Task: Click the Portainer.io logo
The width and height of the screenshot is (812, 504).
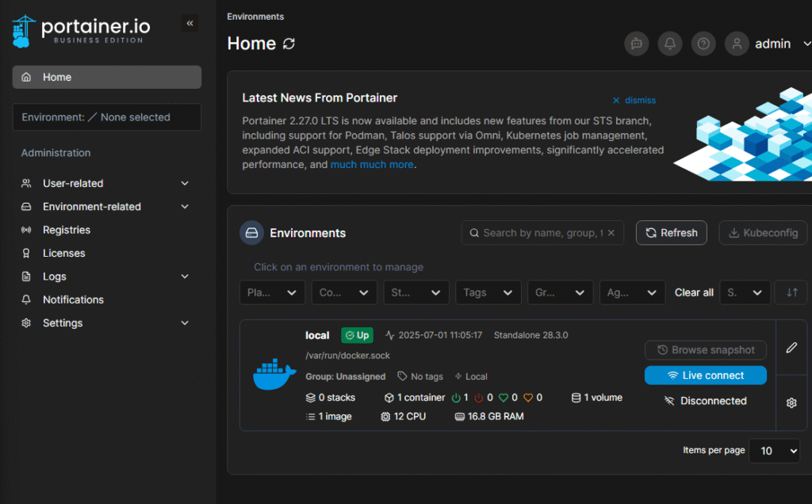Action: click(x=82, y=31)
